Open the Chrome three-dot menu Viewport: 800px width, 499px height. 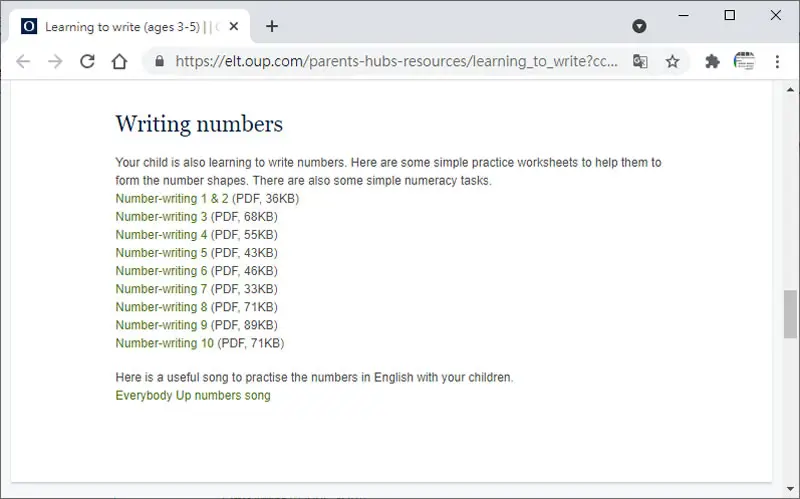[x=777, y=62]
